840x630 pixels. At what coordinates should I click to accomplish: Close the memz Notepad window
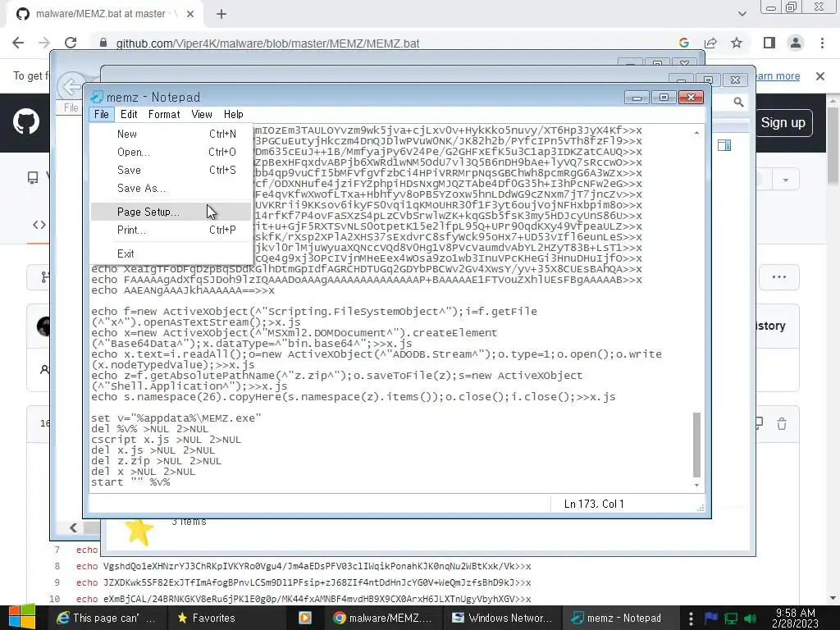(691, 98)
